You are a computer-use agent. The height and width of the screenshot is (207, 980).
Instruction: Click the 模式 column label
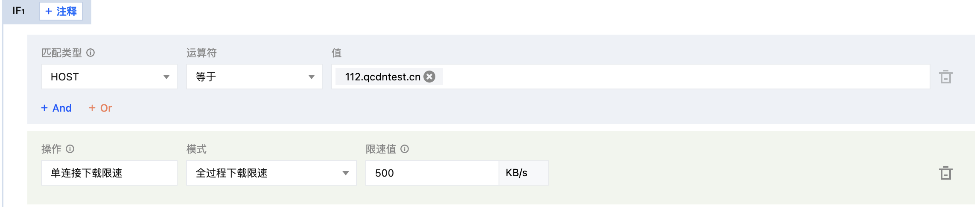coord(196,149)
